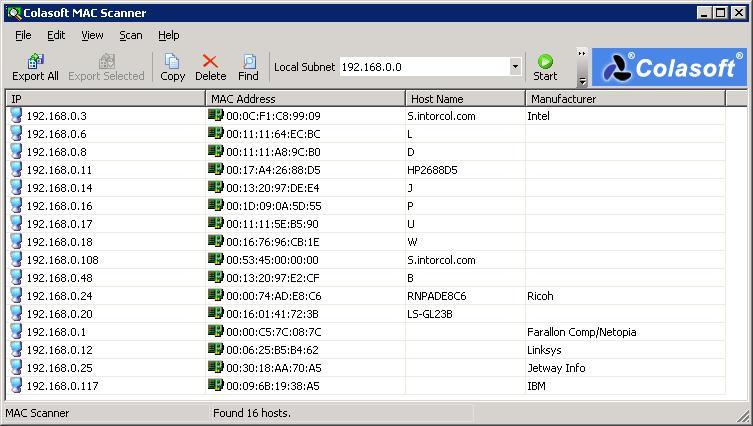Click inside the Local Subnet address field

pos(423,67)
